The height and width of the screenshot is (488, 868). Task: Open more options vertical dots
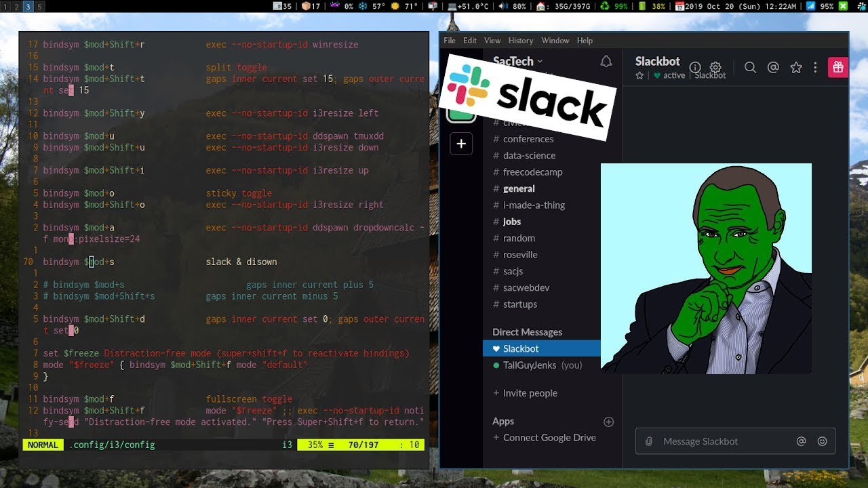click(x=815, y=67)
